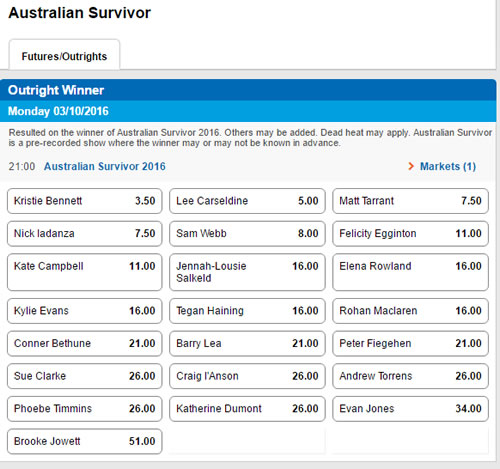Viewport: 500px width, 469px height.
Task: Pick Matt Tarrant at 7.50
Action: (x=410, y=201)
